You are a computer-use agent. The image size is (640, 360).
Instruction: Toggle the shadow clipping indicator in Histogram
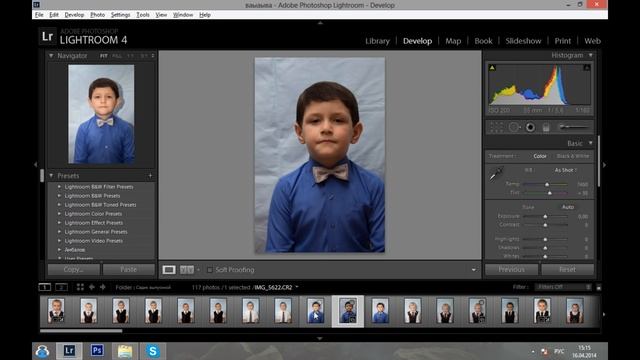[x=492, y=68]
